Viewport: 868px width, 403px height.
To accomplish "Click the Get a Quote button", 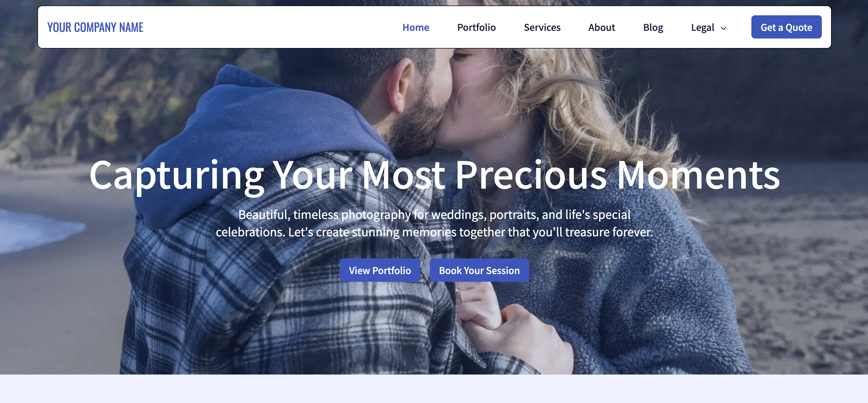I will pyautogui.click(x=786, y=27).
